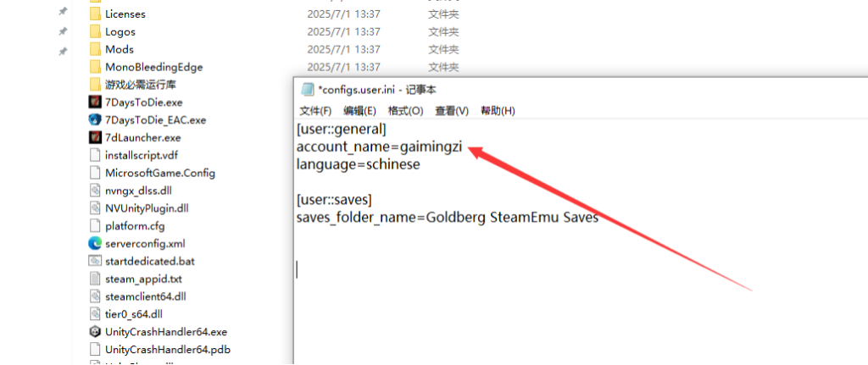Open the 帮助(H) menu
This screenshot has height=365, width=868.
pos(498,111)
